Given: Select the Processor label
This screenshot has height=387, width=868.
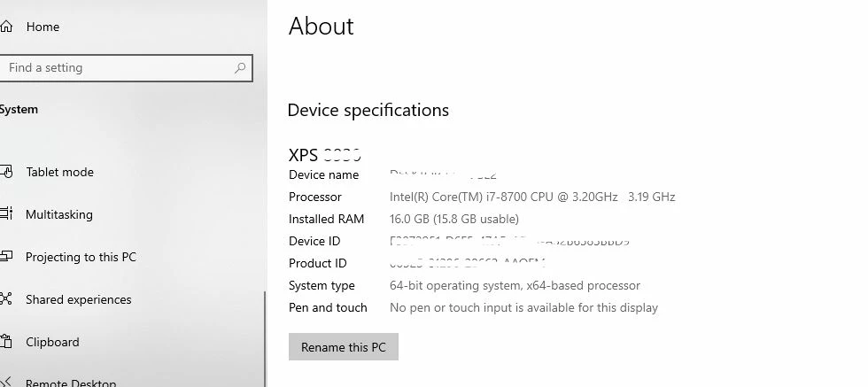Looking at the screenshot, I should click(315, 197).
